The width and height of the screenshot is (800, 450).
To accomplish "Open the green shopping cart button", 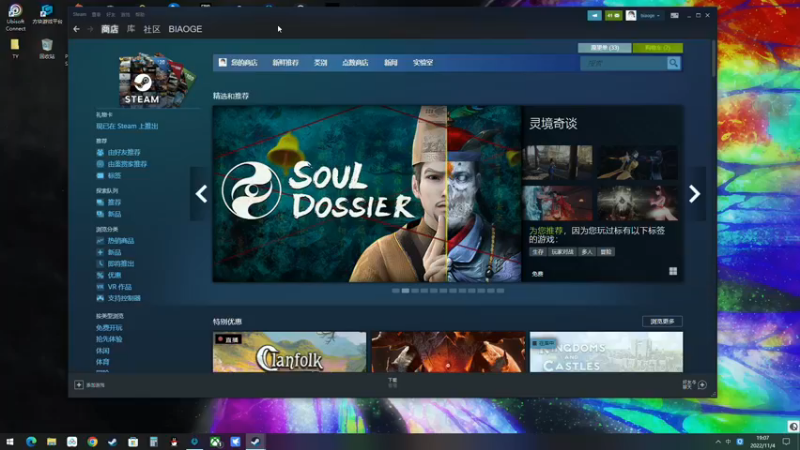I will pos(658,48).
